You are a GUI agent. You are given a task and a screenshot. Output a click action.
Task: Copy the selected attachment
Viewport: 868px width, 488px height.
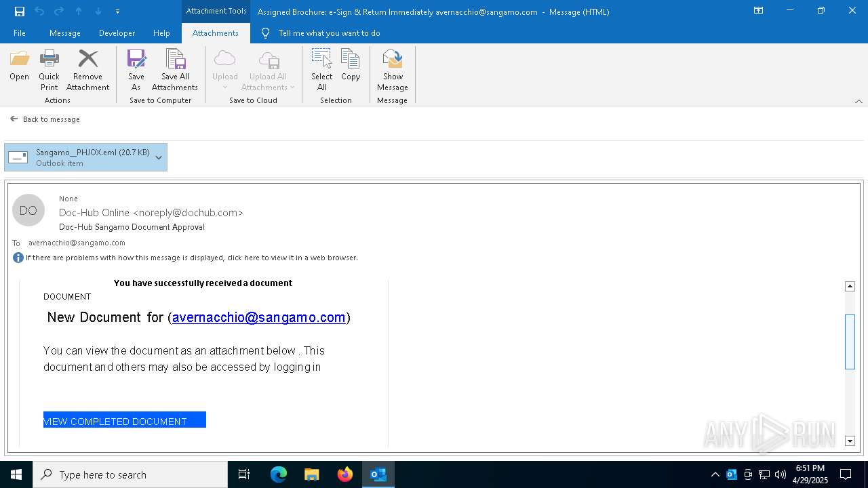[351, 66]
